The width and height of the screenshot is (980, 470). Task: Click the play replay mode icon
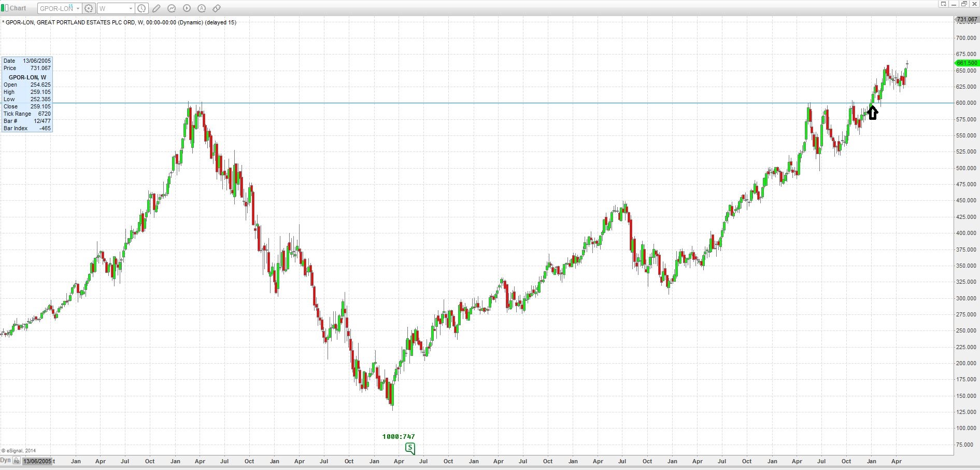point(187,8)
